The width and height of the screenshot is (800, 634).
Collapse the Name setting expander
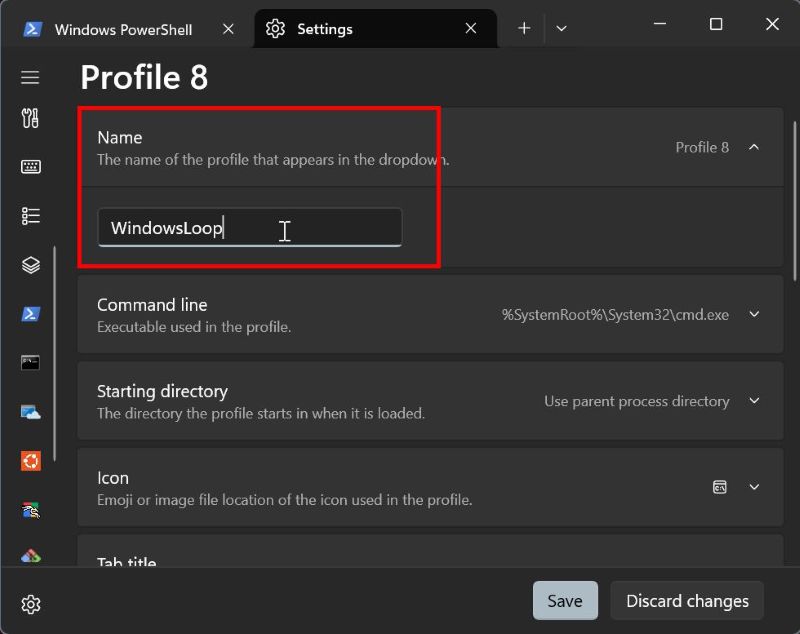coord(754,147)
